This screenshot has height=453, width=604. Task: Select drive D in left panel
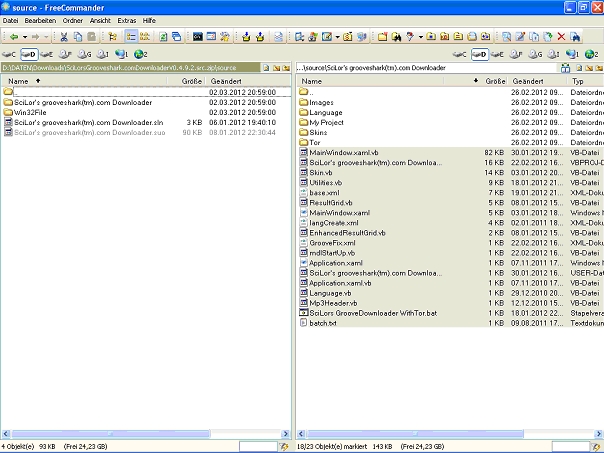coord(29,54)
